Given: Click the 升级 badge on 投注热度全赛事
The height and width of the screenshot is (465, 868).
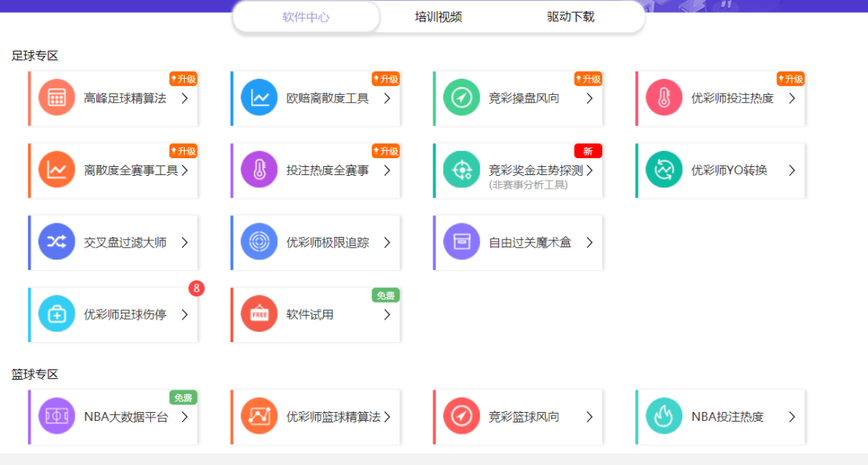Looking at the screenshot, I should 386,151.
